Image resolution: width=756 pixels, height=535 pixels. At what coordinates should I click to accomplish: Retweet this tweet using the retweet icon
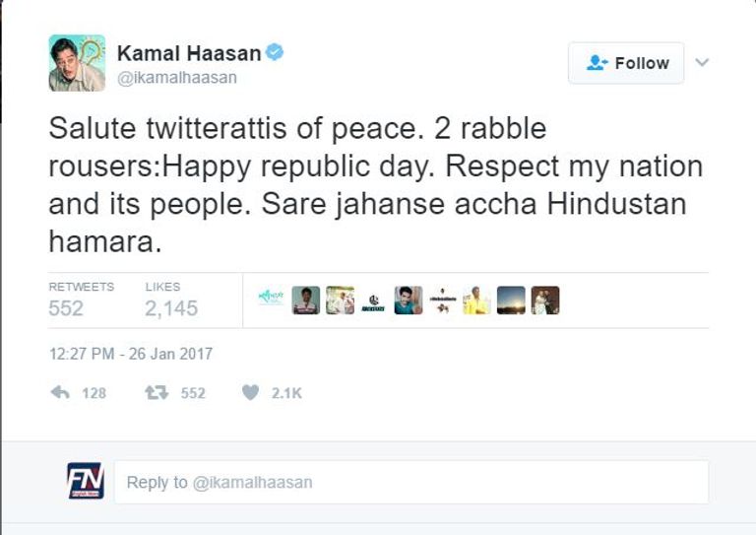click(x=157, y=392)
